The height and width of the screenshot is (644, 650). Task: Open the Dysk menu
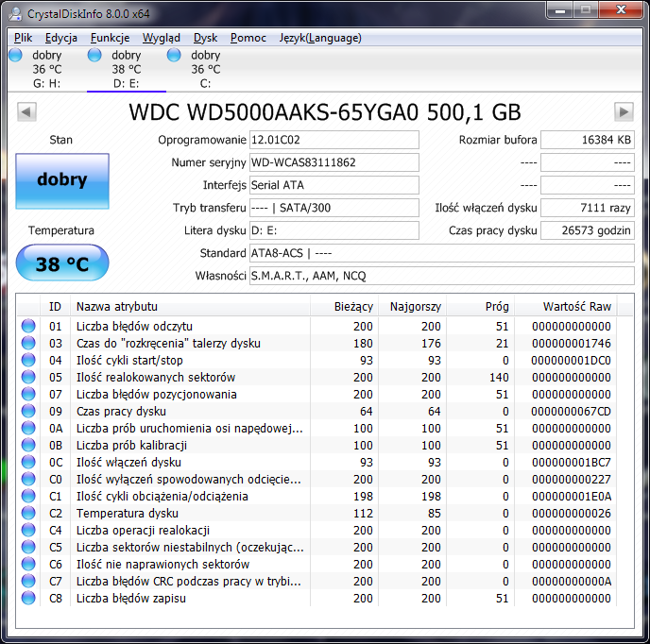point(205,38)
